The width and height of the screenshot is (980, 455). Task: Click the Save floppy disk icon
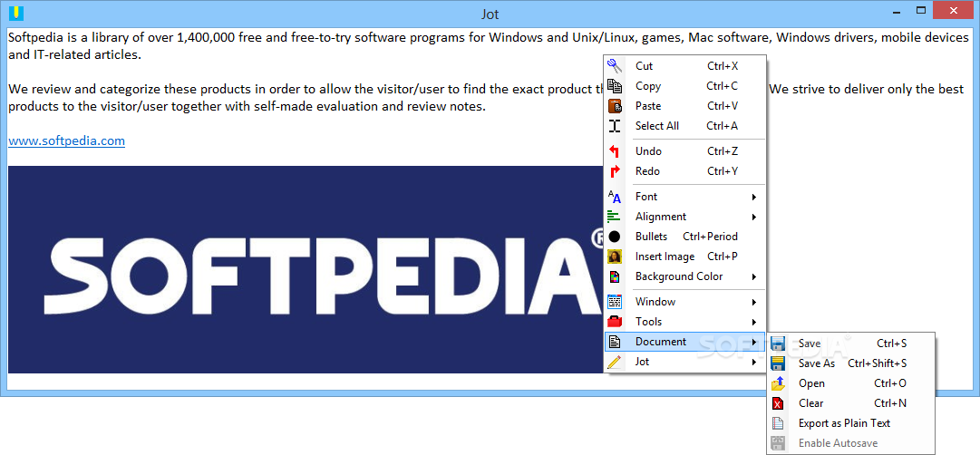tap(778, 344)
